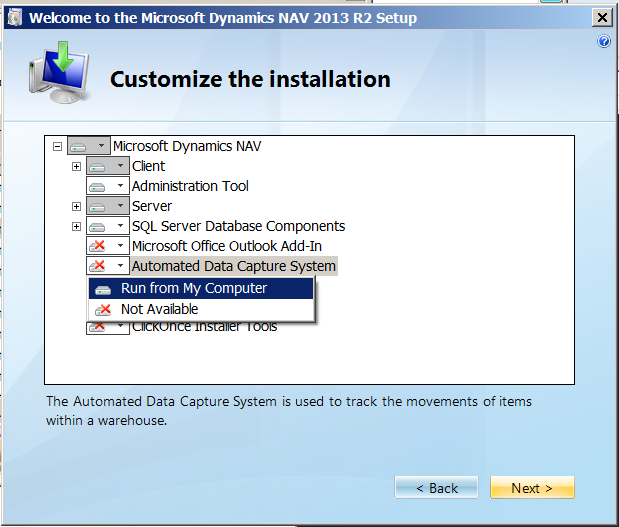This screenshot has height=527, width=619.
Task: Expand the Server tree node
Action: click(76, 206)
